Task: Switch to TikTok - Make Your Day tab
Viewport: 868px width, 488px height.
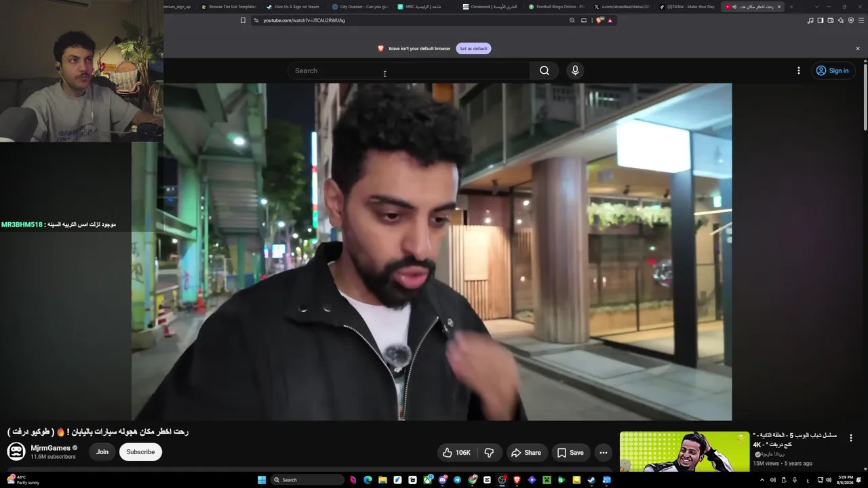Action: click(688, 7)
